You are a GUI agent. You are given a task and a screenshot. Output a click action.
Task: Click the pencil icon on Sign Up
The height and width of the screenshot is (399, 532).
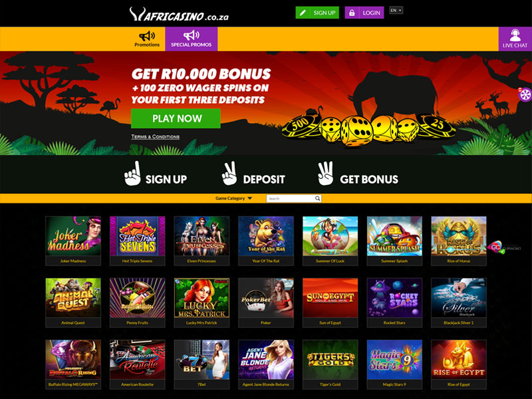[303, 13]
